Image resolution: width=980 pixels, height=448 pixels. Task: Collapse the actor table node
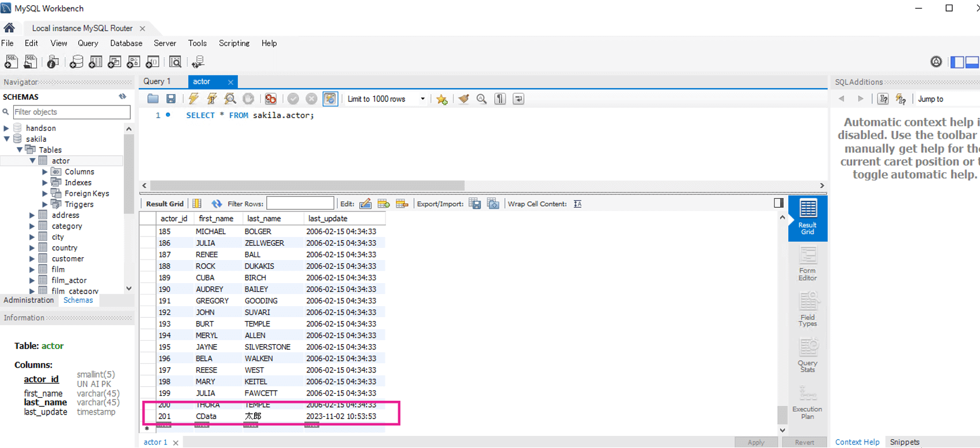click(x=32, y=161)
